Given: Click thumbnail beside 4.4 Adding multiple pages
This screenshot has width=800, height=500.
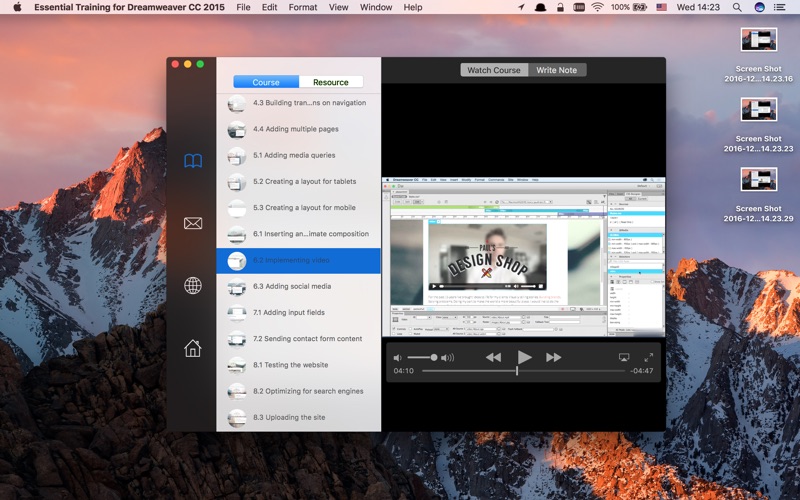Looking at the screenshot, I should [x=237, y=130].
